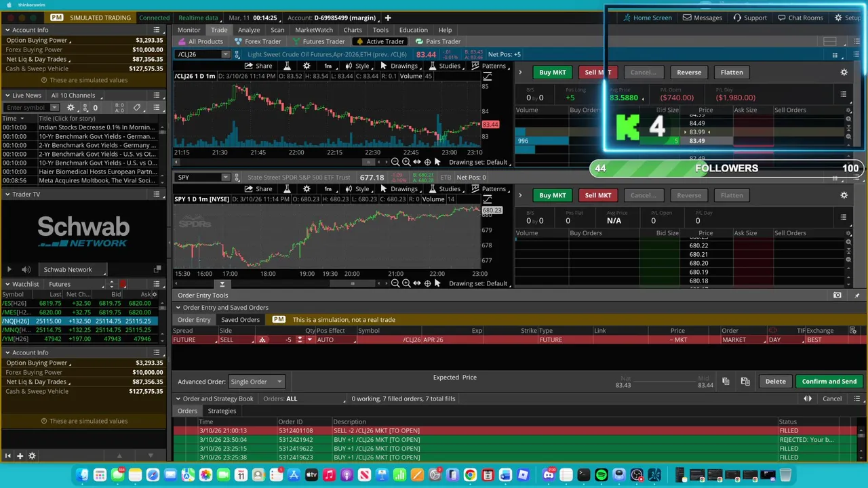This screenshot has height=488, width=868.
Task: Mute the Trader TV speaker
Action: [26, 270]
